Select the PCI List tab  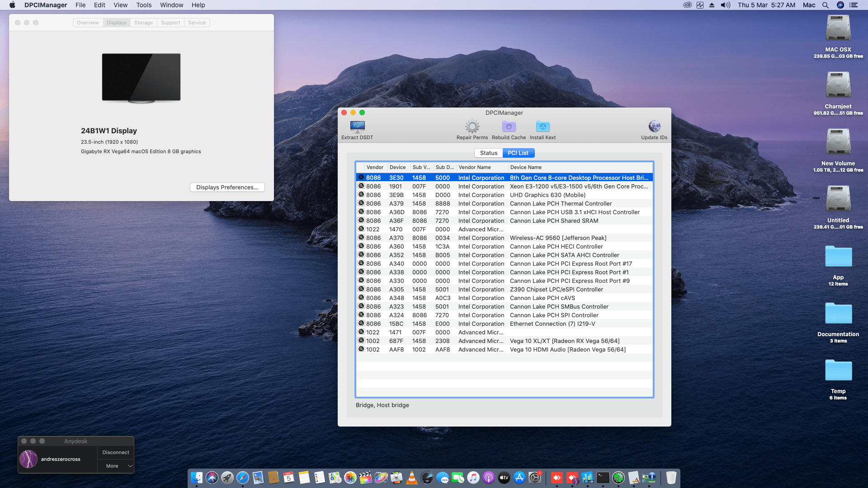[518, 153]
